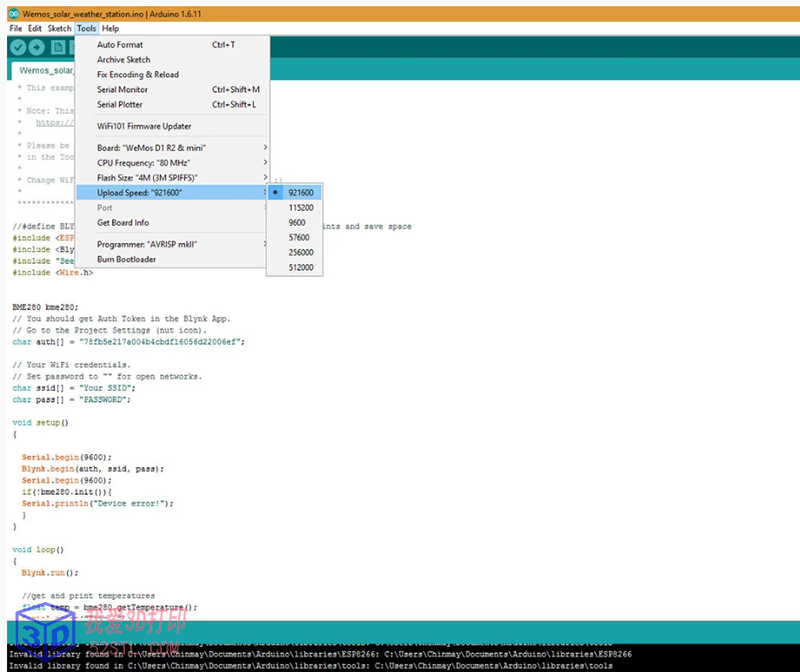This screenshot has height=672, width=800.
Task: Expand the Programmer "AVRISP mkII" submenu
Action: (x=172, y=244)
